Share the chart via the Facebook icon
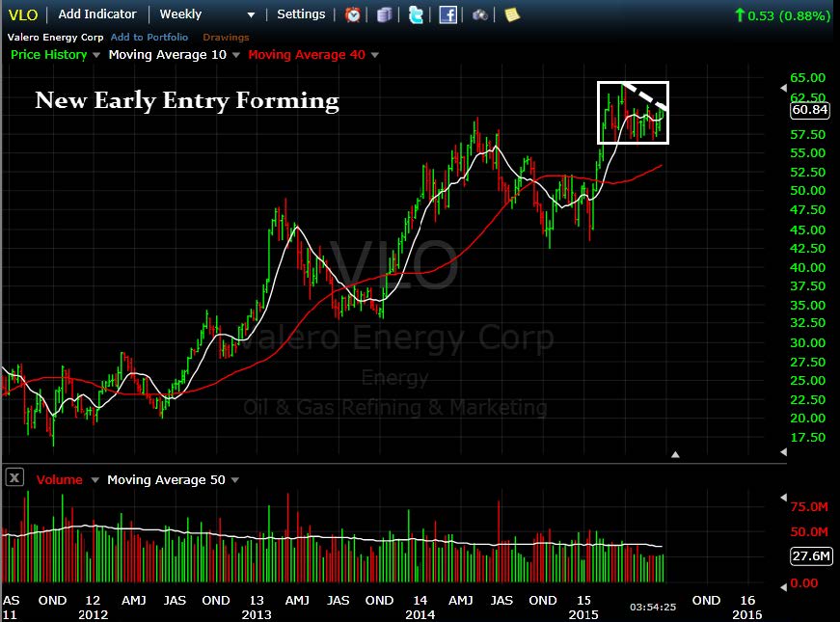Image resolution: width=840 pixels, height=622 pixels. point(447,15)
